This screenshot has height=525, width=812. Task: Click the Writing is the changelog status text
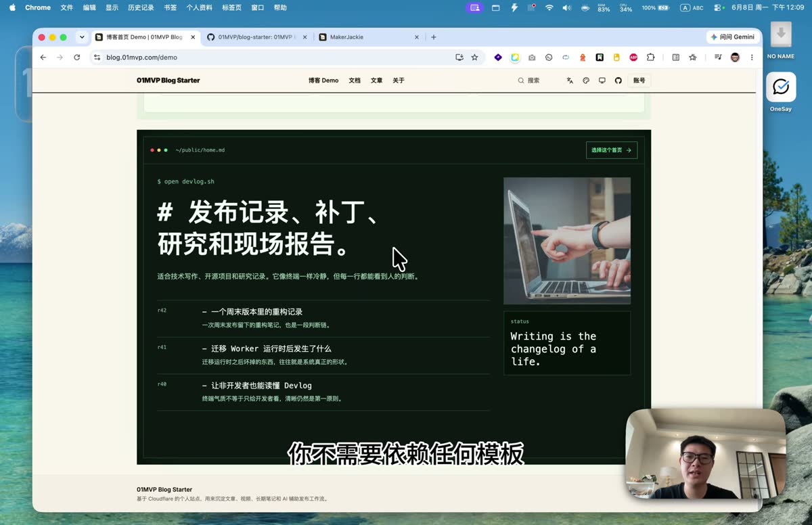554,348
